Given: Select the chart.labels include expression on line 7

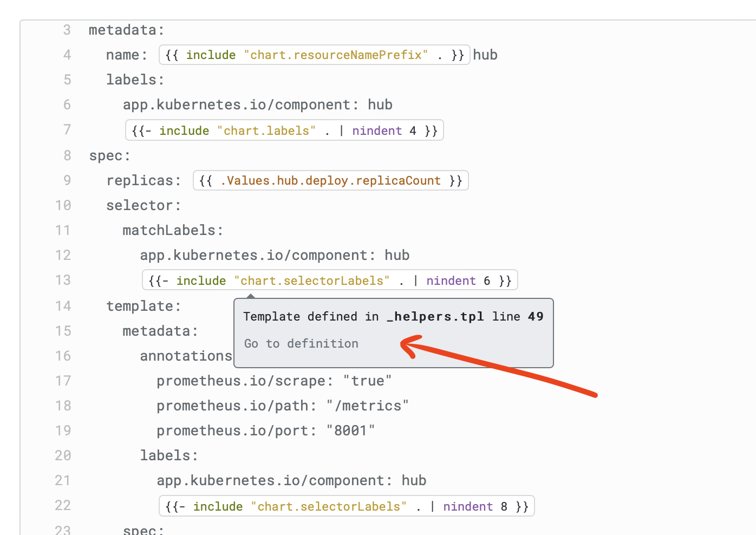Looking at the screenshot, I should 284,130.
